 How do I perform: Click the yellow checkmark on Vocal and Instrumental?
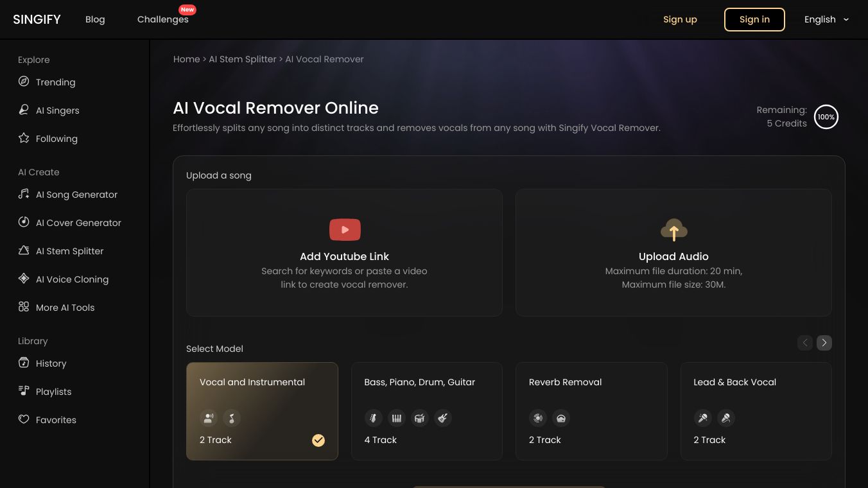[318, 440]
